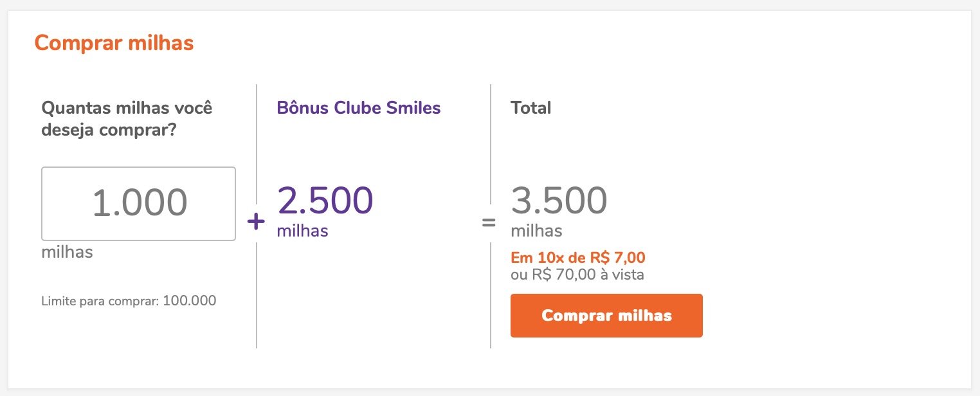Click the gray 3.500 total value
The image size is (980, 396).
click(559, 200)
